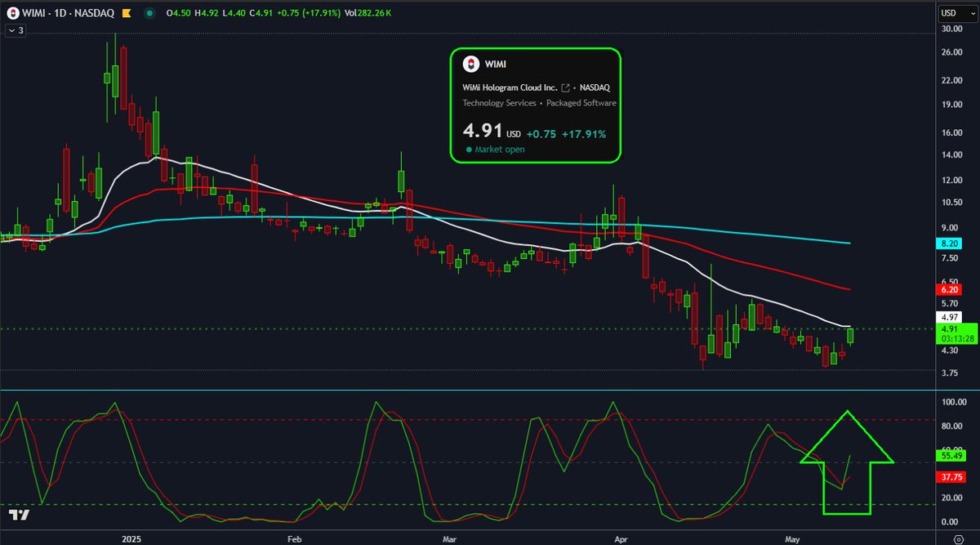
Task: Click the white 4.97 moving average price label
Action: coord(950,316)
